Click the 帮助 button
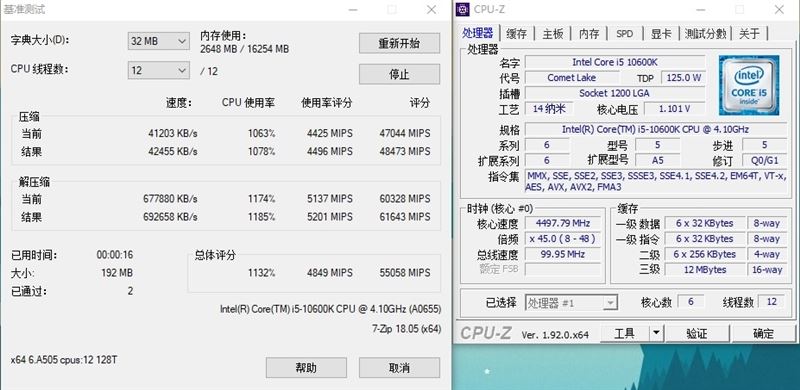This screenshot has width=800, height=390. [306, 368]
